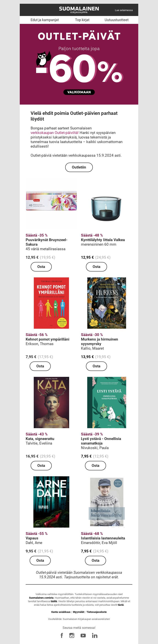Viewport: 158px width, 644px height.
Task: Open the Instagram social icon
Action: (72, 635)
